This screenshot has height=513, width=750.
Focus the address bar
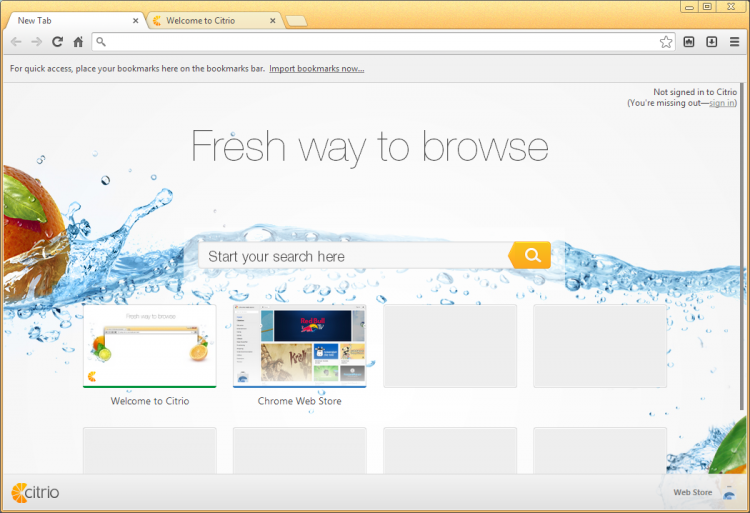click(383, 42)
